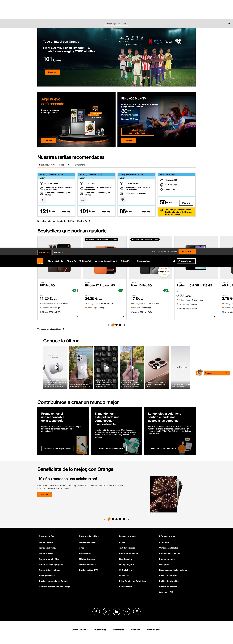Open Fibra + TV nav item
Image resolution: width=233 pixels, height=644 pixels.
(x=71, y=261)
